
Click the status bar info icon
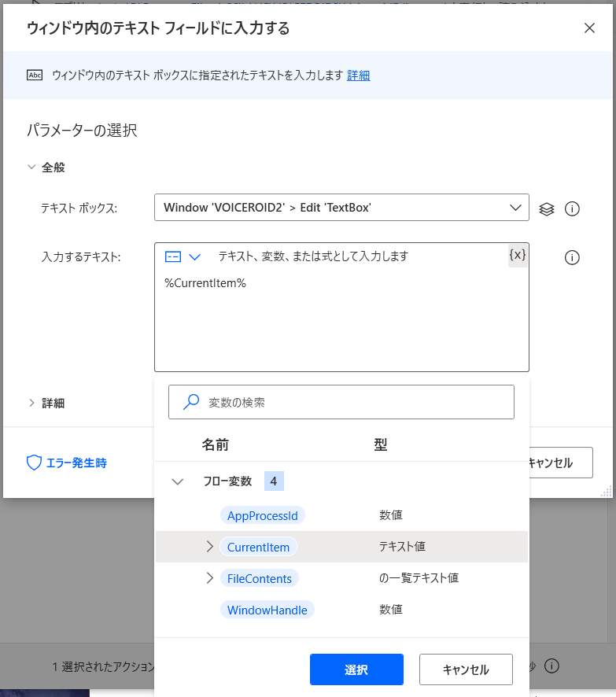click(x=551, y=666)
